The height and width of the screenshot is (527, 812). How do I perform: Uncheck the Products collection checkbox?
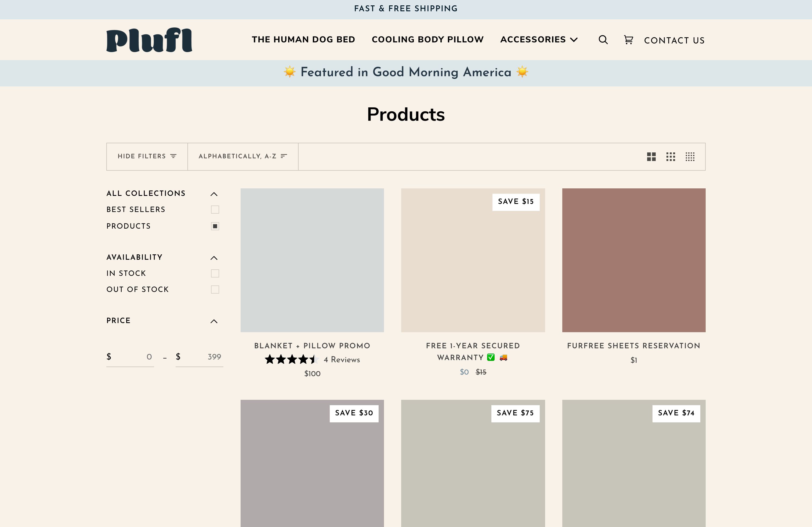coord(215,226)
